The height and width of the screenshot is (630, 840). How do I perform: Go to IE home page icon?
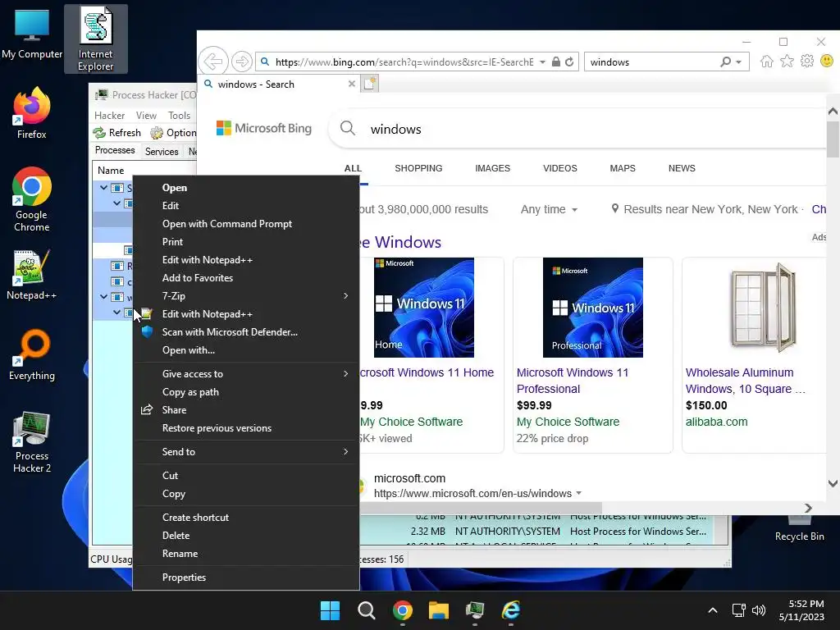pos(767,62)
